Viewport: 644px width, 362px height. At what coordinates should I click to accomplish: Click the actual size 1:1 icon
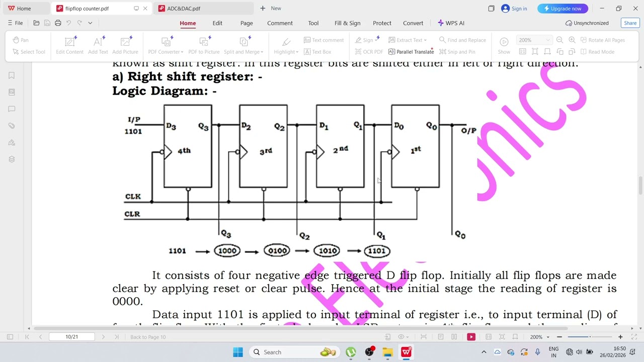pyautogui.click(x=522, y=52)
